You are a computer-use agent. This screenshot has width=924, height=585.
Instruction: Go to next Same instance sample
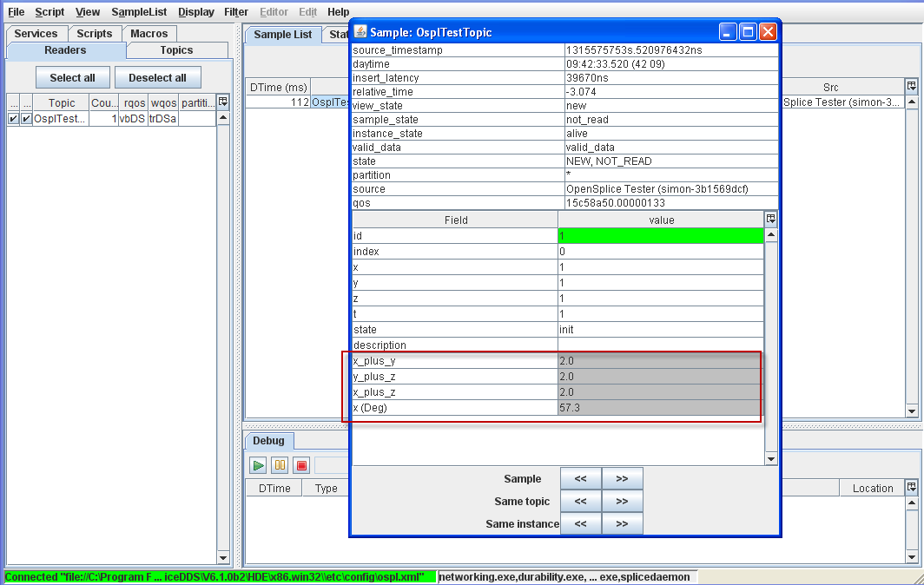point(623,523)
